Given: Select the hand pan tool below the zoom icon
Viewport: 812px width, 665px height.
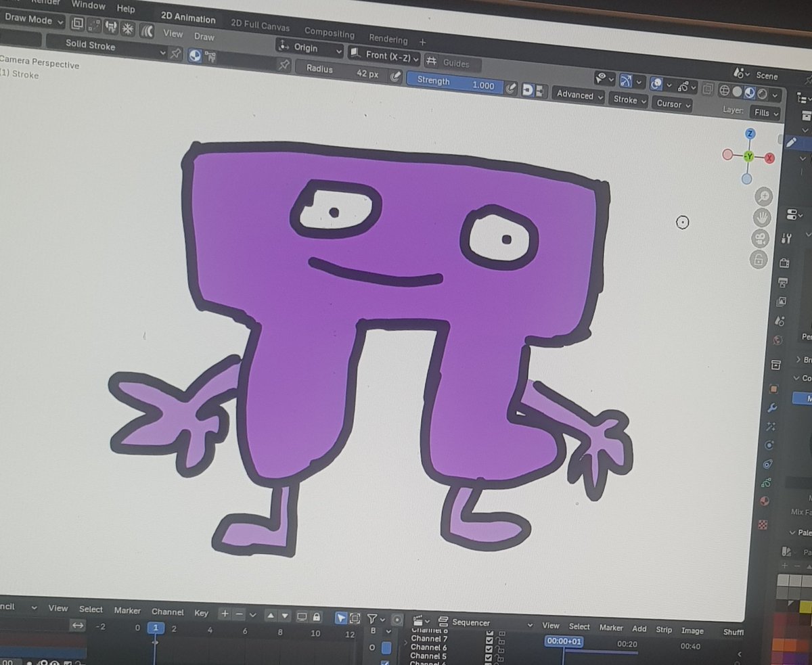Looking at the screenshot, I should (x=761, y=216).
